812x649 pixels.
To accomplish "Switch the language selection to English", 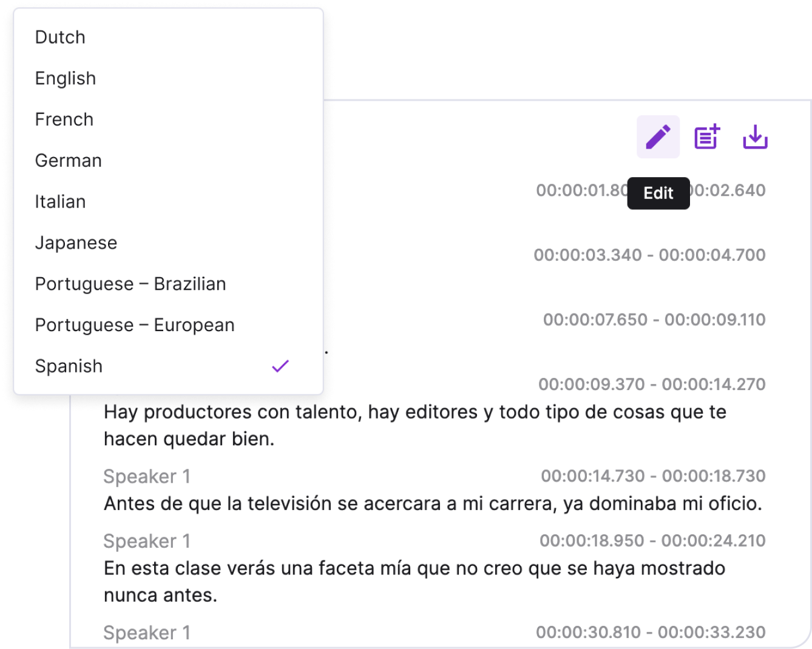I will pos(65,78).
